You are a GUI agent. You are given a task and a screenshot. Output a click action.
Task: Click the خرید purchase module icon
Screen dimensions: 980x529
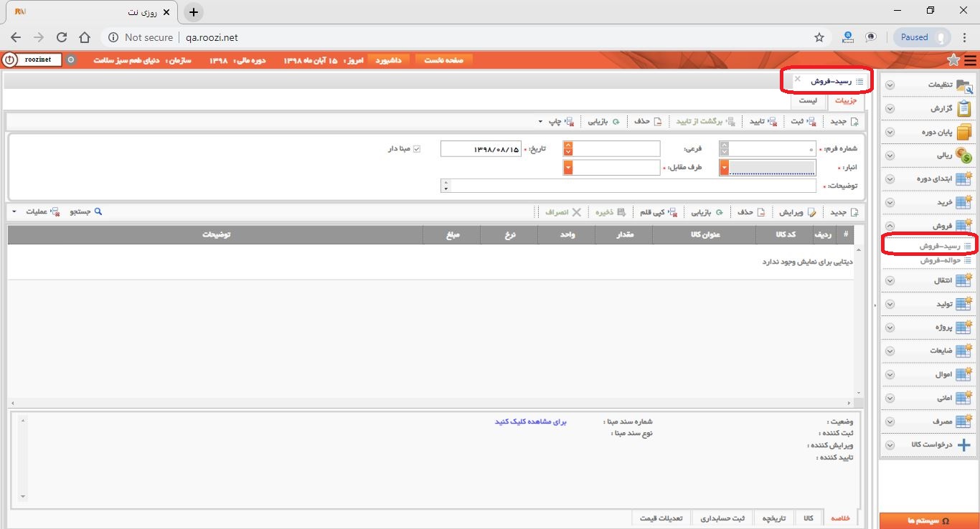click(x=964, y=203)
